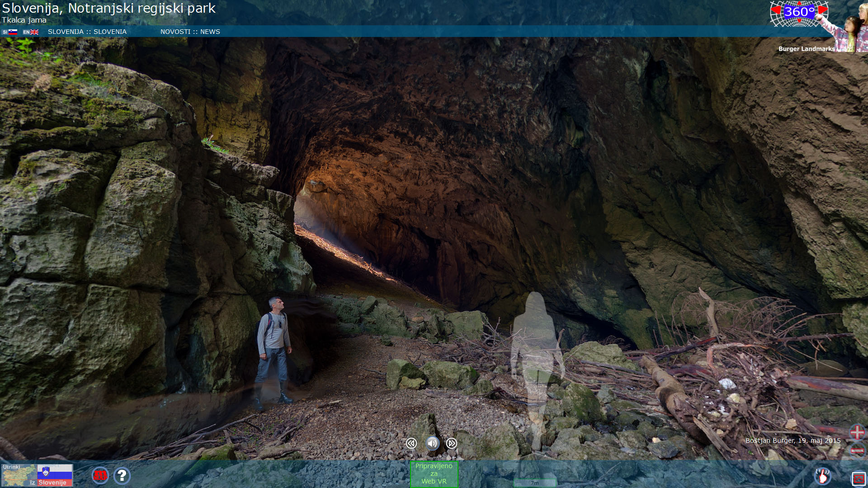This screenshot has width=868, height=488.
Task: Click the Slovenian flag iz Slovenije tile
Action: tap(55, 475)
